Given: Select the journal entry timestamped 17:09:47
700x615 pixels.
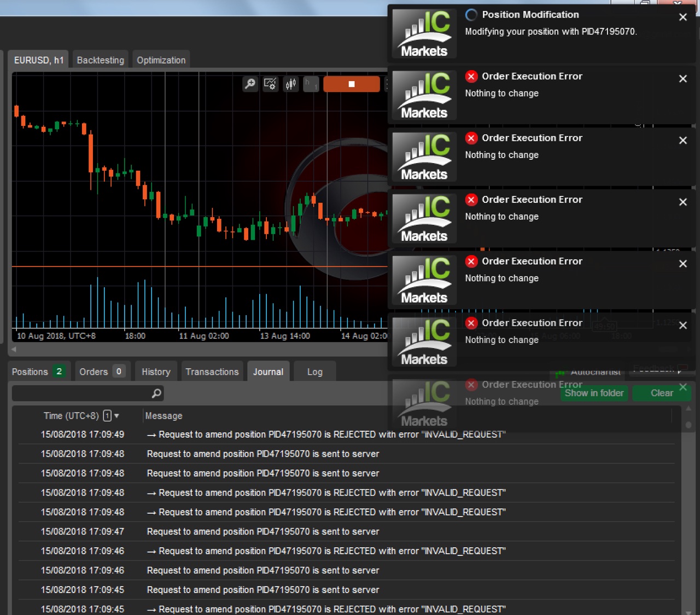Looking at the screenshot, I should (x=346, y=531).
